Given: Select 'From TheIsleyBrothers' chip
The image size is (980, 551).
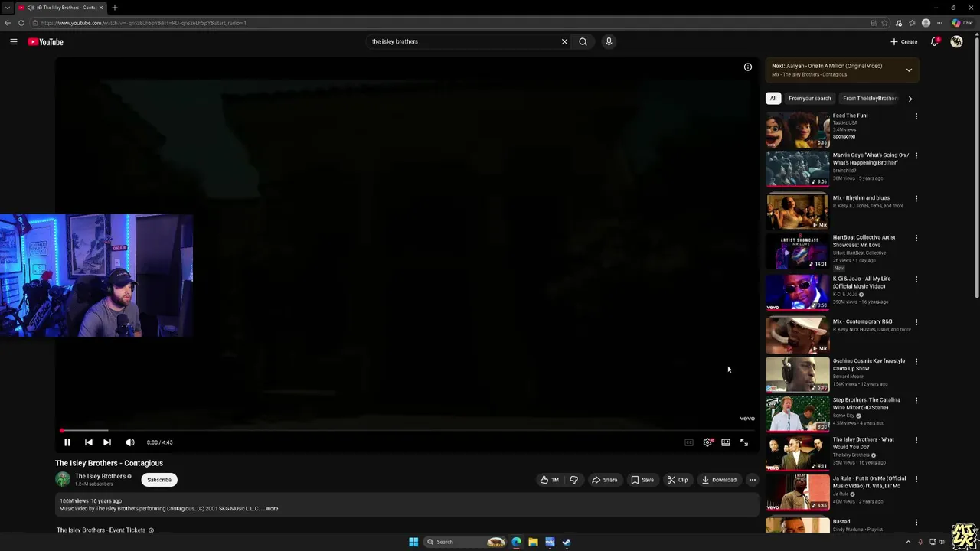Looking at the screenshot, I should 869,99.
